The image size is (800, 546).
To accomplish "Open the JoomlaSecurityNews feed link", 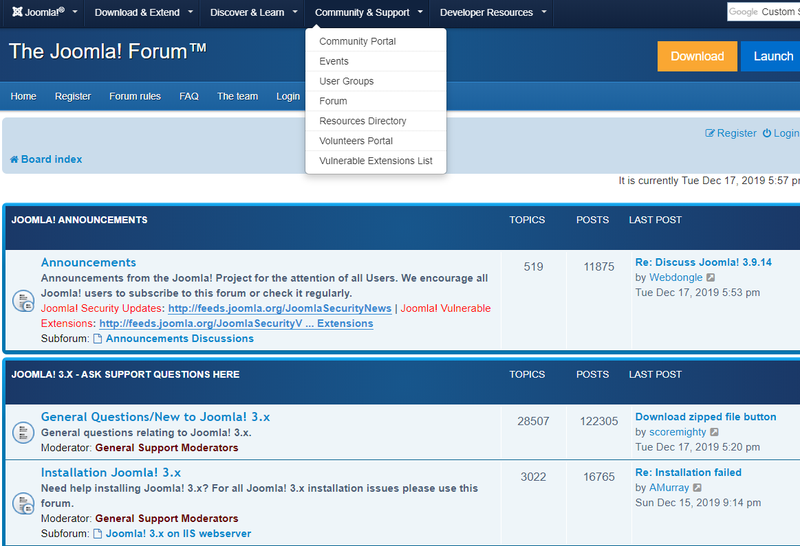I will coord(280,308).
